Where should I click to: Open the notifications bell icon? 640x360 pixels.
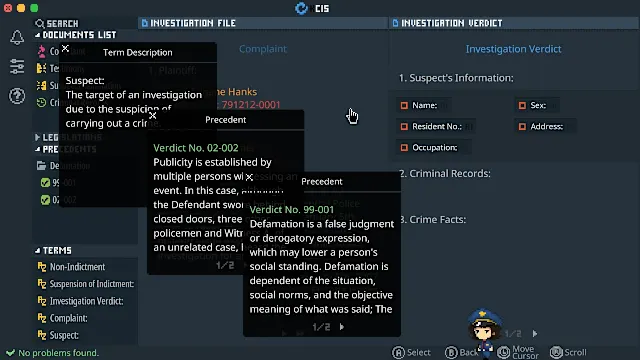tap(17, 38)
